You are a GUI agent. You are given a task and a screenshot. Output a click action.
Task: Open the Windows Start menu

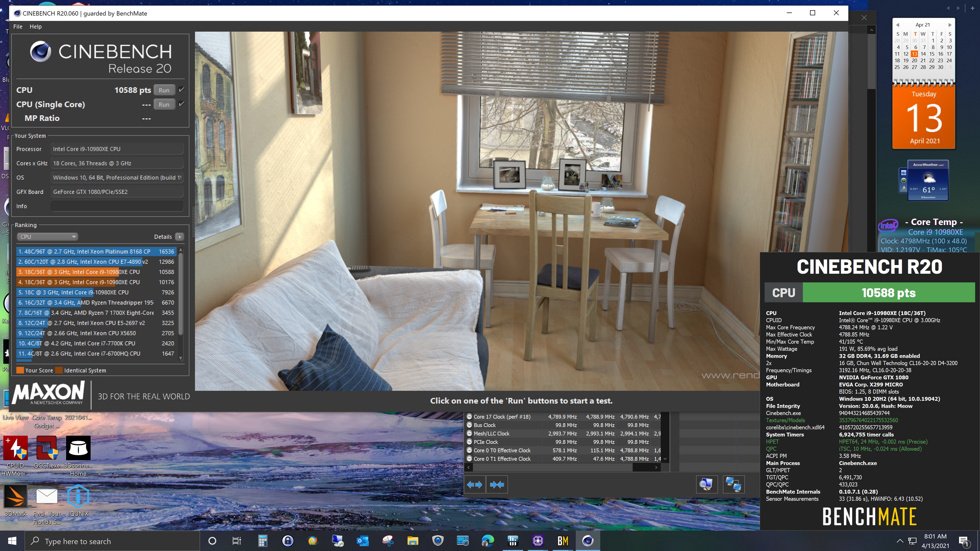click(12, 541)
